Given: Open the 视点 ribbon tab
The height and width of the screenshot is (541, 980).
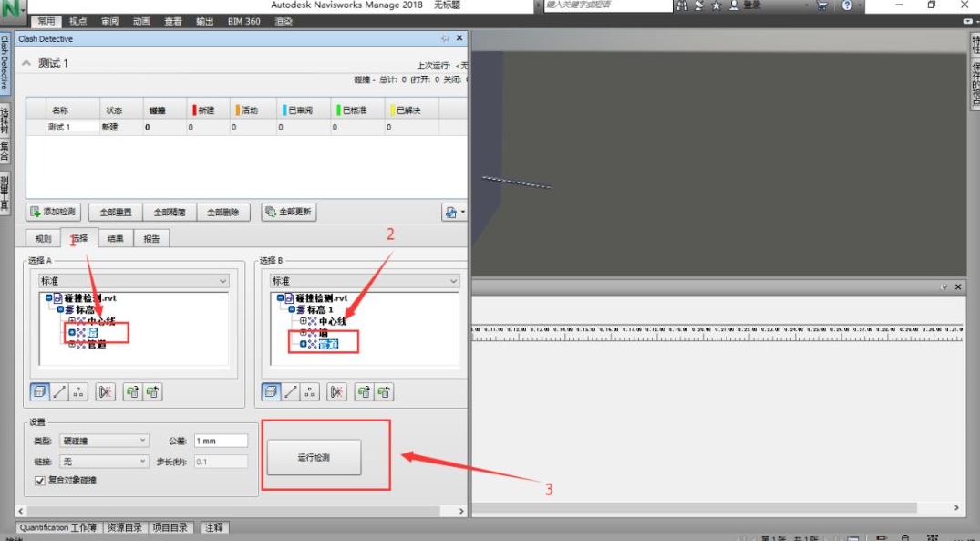Looking at the screenshot, I should pos(78,21).
